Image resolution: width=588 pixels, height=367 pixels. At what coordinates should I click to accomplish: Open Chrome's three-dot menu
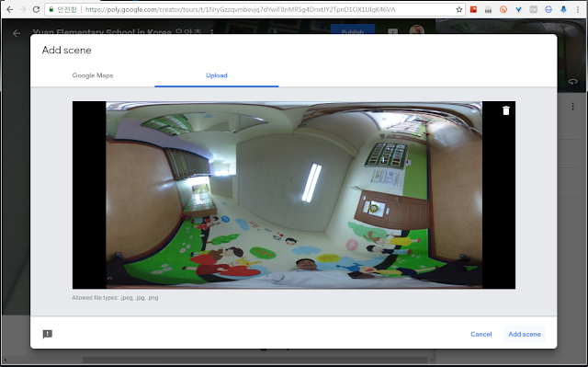[578, 9]
